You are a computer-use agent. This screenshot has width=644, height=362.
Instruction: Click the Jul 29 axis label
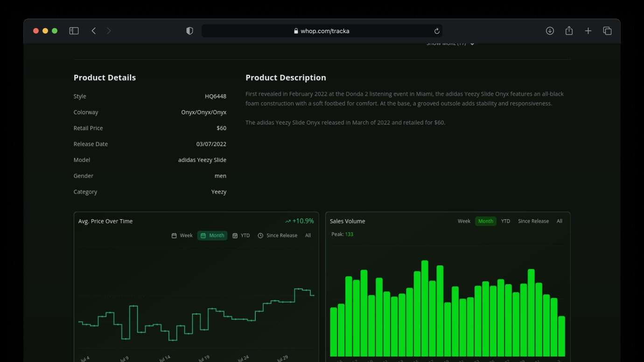[282, 359]
